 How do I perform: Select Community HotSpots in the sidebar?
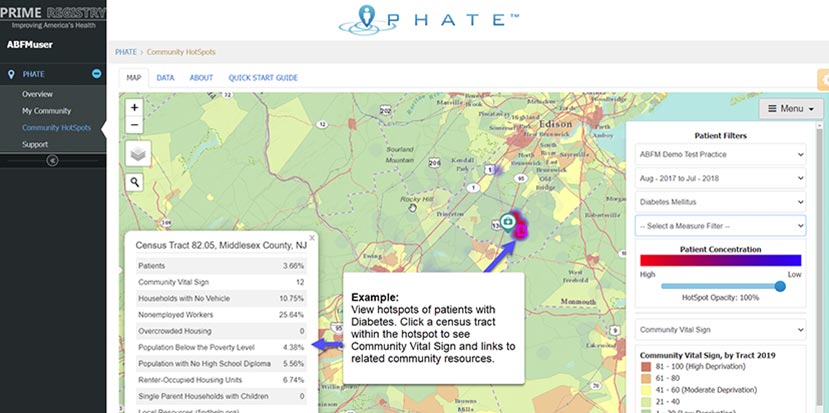57,127
